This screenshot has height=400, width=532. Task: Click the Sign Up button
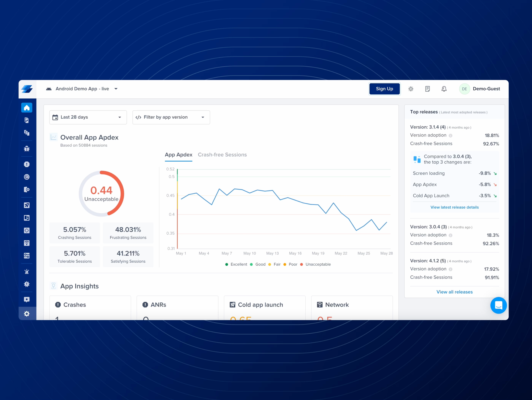click(x=384, y=89)
